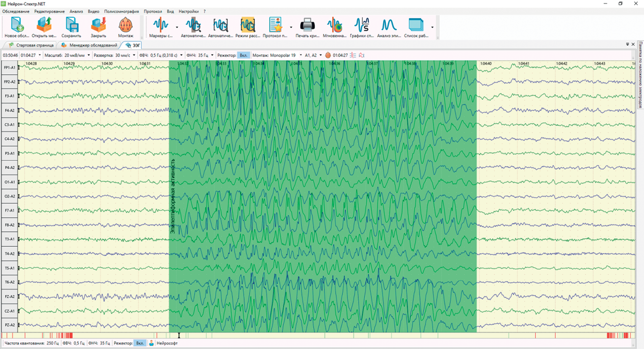The image size is (644, 349).
Task: Open the Вид menu
Action: click(170, 11)
